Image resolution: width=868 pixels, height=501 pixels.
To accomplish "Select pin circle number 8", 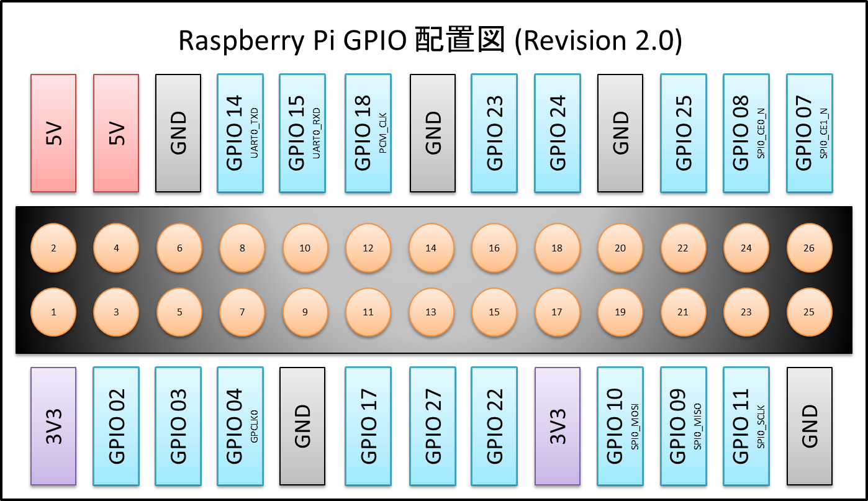I will 242,248.
